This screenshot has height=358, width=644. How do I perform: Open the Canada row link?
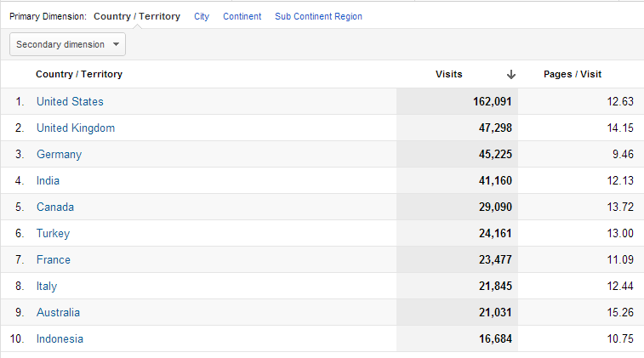pyautogui.click(x=55, y=207)
